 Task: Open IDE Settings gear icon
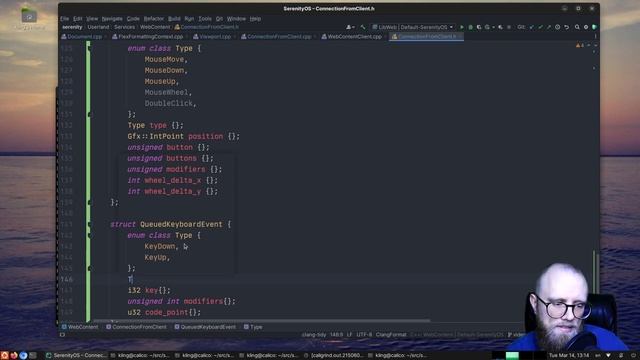[586, 27]
